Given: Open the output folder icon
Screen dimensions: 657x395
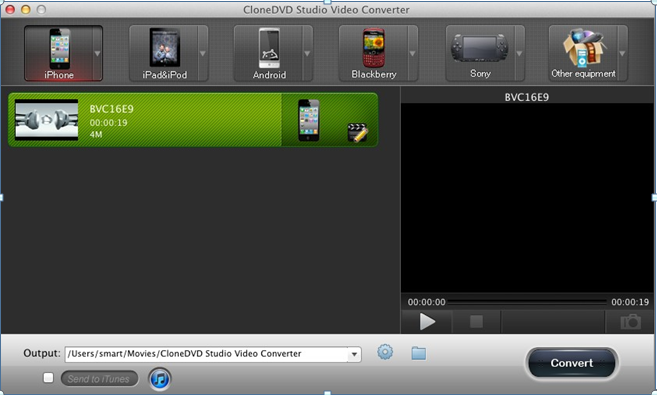Looking at the screenshot, I should [419, 353].
